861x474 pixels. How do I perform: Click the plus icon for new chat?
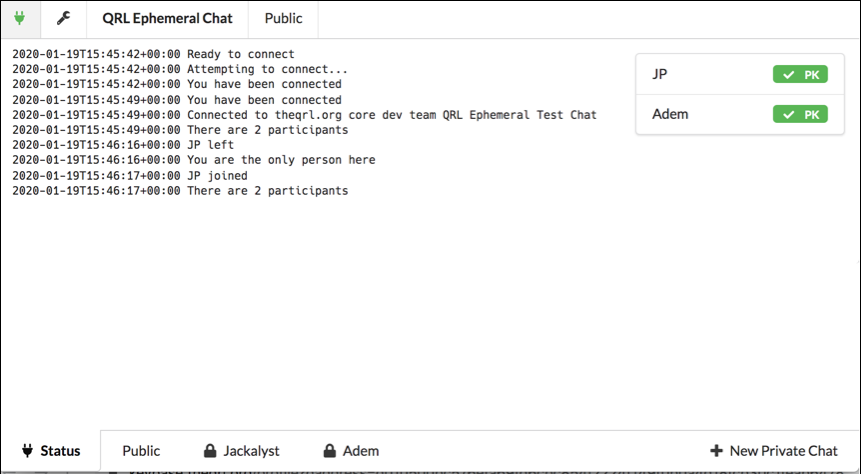pyautogui.click(x=716, y=451)
